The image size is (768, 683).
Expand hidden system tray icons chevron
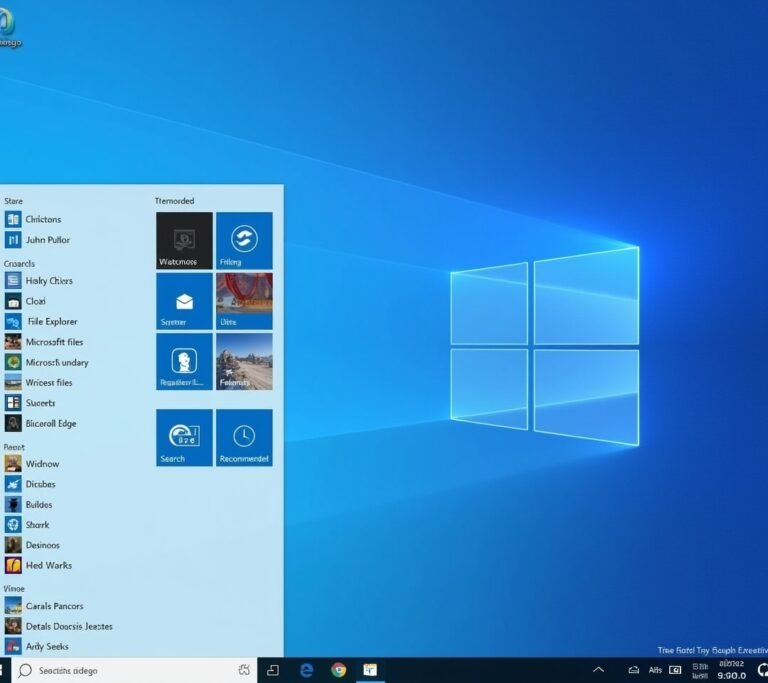pyautogui.click(x=599, y=670)
